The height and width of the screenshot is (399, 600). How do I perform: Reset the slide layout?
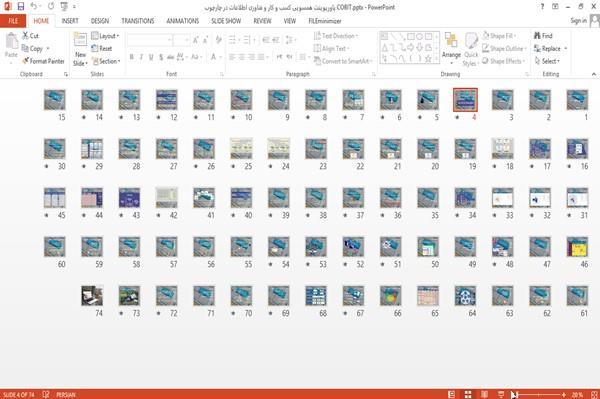pyautogui.click(x=102, y=49)
